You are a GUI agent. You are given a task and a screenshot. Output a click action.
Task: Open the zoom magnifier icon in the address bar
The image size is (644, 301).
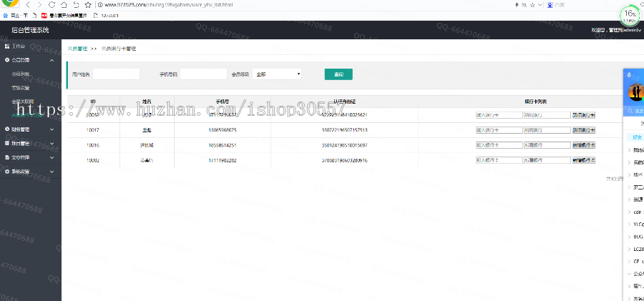click(x=524, y=5)
